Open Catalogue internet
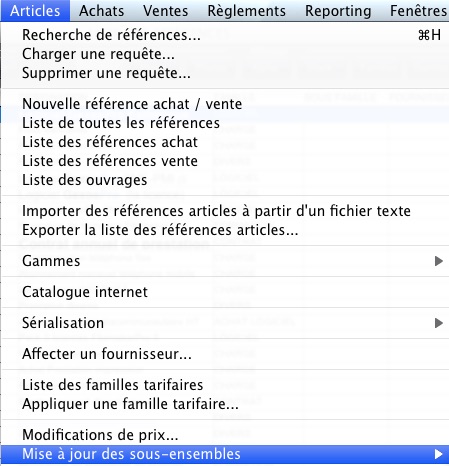449x466 pixels. 225,292
